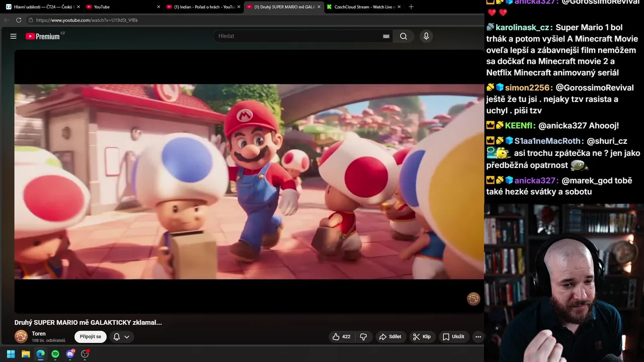
Task: Share the video via Sdílet
Action: point(390,337)
